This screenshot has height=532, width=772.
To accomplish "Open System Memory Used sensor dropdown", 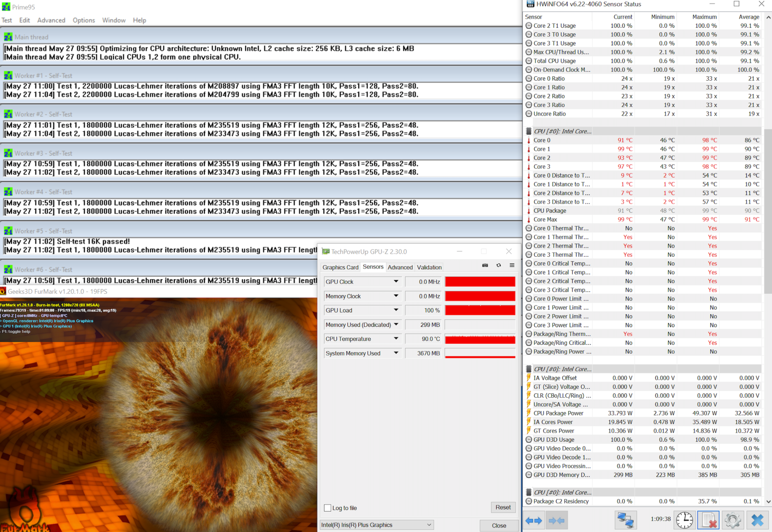I will pos(396,353).
